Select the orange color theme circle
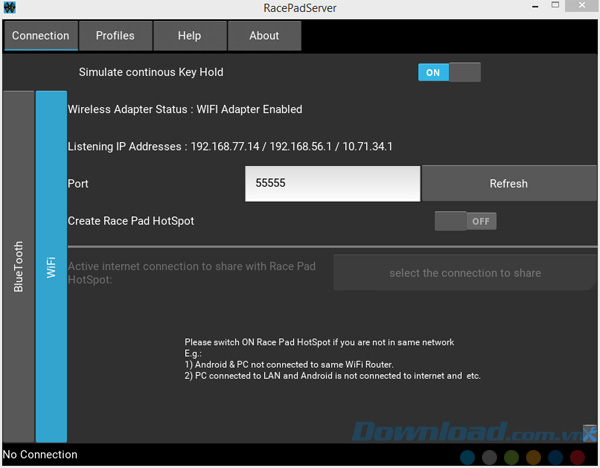Image resolution: width=600 pixels, height=468 pixels. (534, 457)
